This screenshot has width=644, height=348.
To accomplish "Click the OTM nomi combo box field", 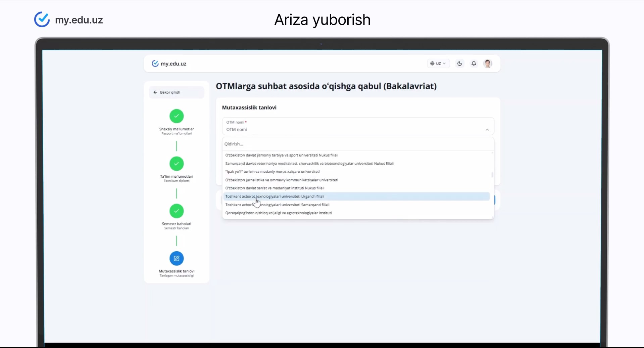I will coord(358,126).
